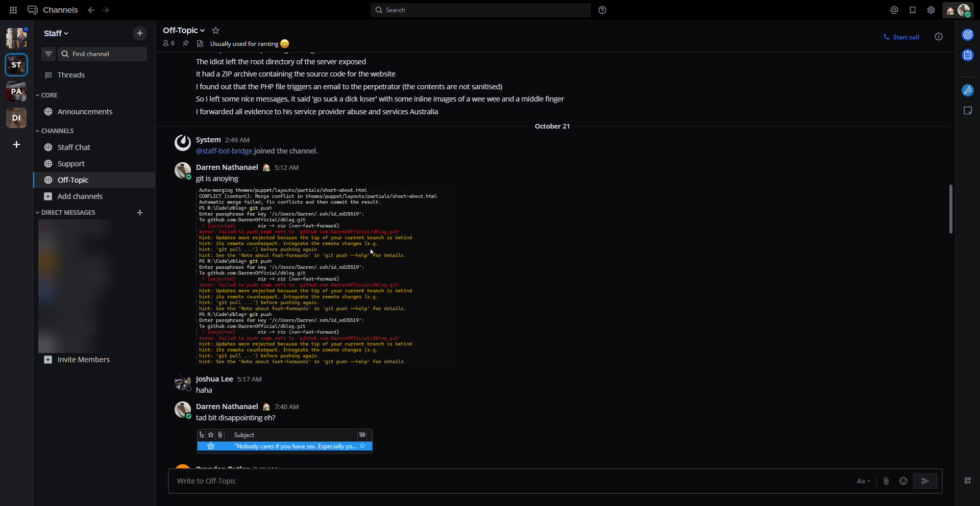The height and width of the screenshot is (506, 980).
Task: Toggle the formatting Aa options
Action: pyautogui.click(x=863, y=481)
